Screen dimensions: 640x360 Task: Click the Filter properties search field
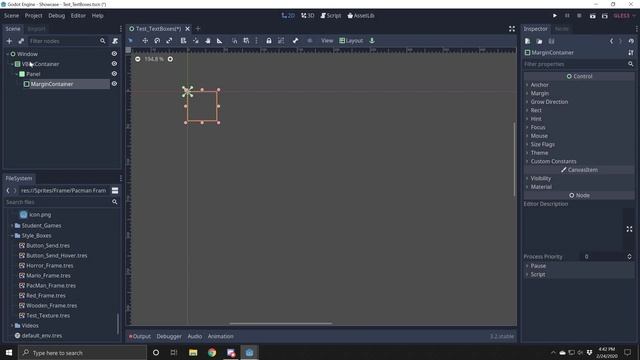point(579,64)
